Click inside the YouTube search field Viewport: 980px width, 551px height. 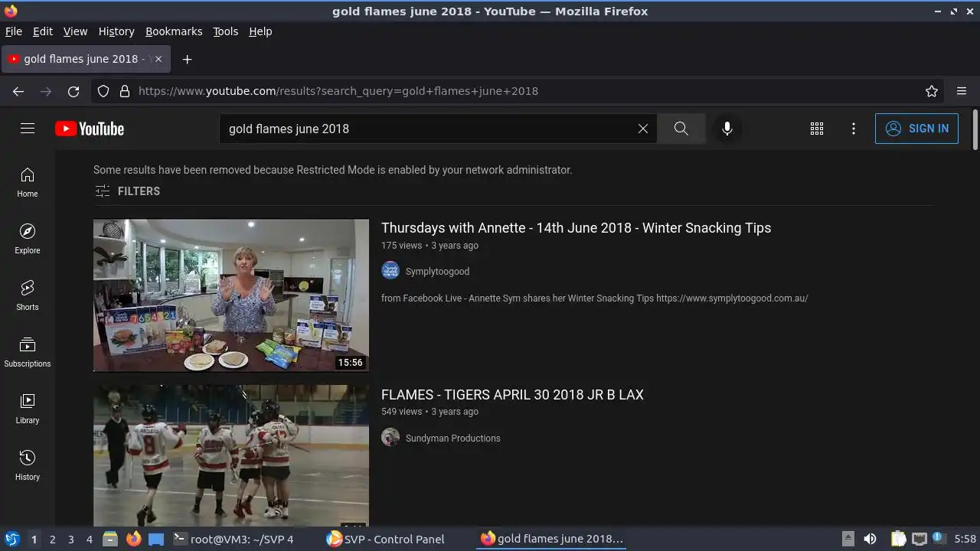point(429,129)
